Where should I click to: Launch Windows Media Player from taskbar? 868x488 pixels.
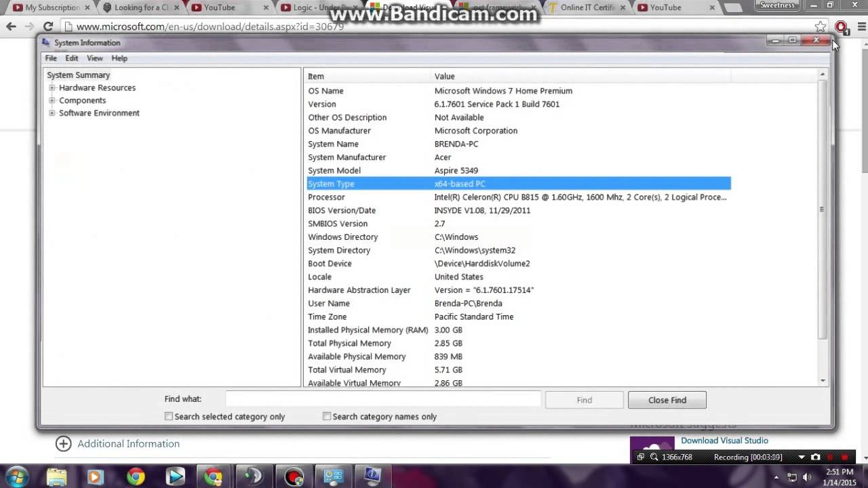[96, 476]
